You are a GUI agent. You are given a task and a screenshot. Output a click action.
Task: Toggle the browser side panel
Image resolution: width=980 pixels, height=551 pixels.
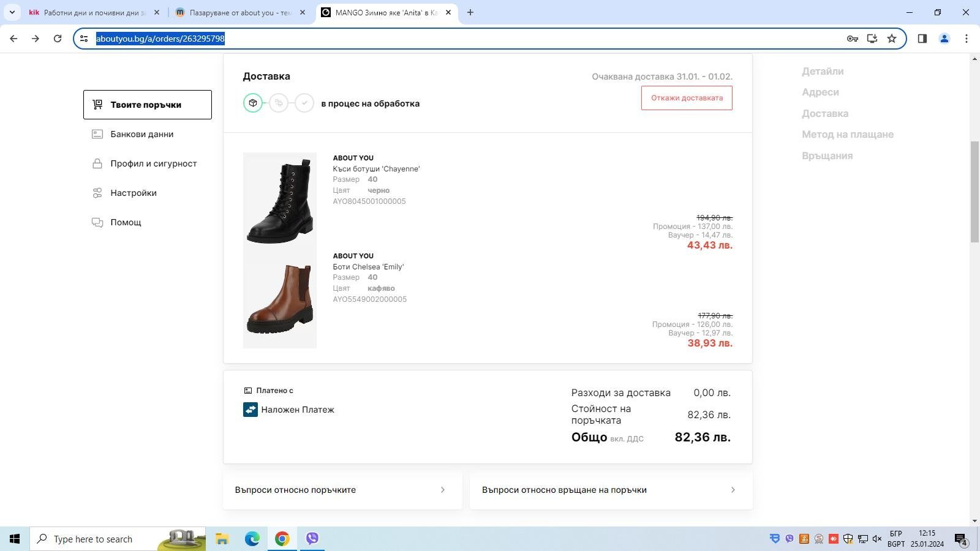(922, 39)
